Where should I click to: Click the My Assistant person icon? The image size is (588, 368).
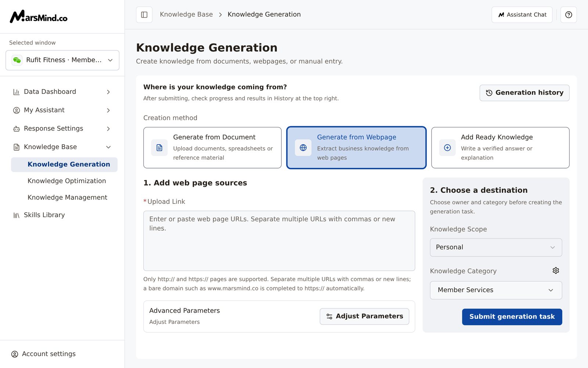16,110
